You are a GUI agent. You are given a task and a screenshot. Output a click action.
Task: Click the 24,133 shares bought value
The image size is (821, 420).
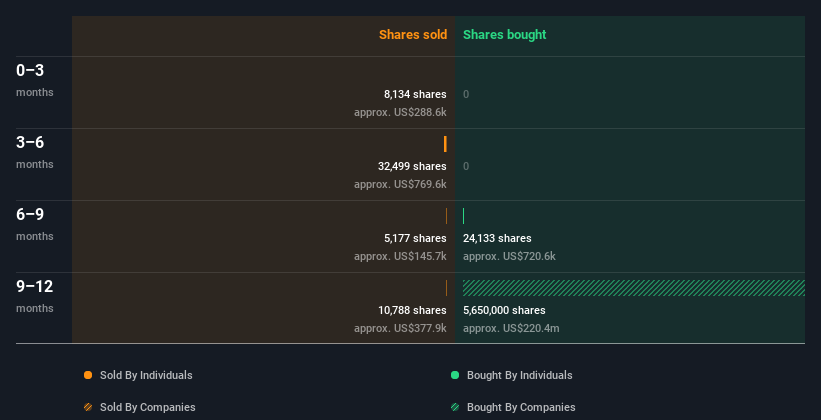tap(497, 238)
